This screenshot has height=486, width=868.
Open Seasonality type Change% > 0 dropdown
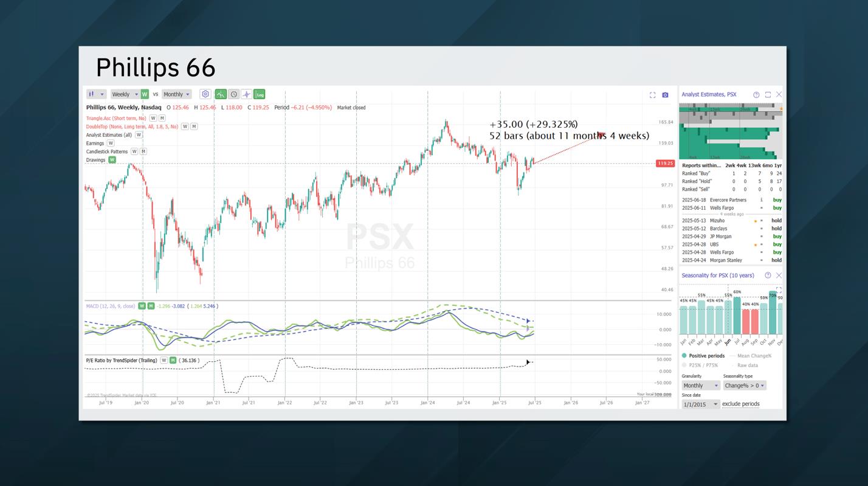click(x=745, y=386)
